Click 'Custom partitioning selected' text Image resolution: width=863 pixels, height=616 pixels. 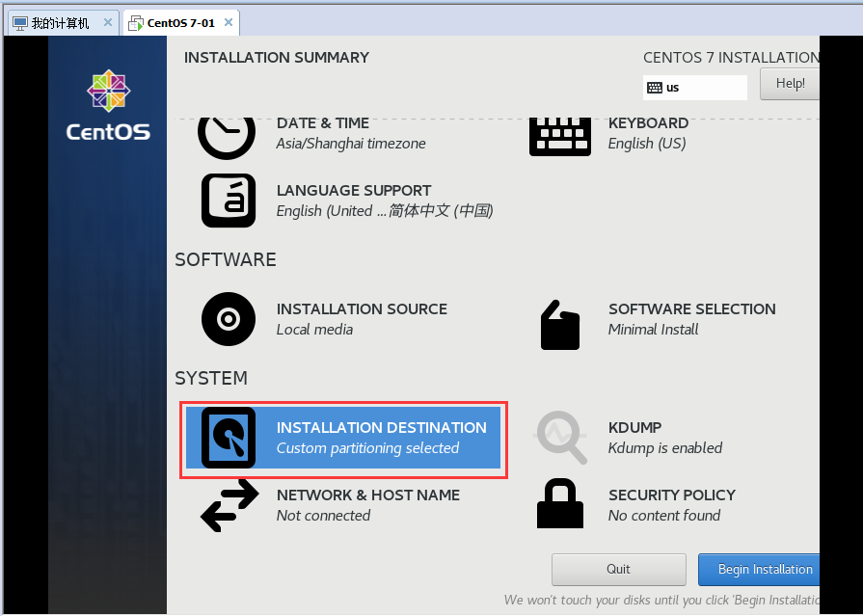(x=367, y=448)
